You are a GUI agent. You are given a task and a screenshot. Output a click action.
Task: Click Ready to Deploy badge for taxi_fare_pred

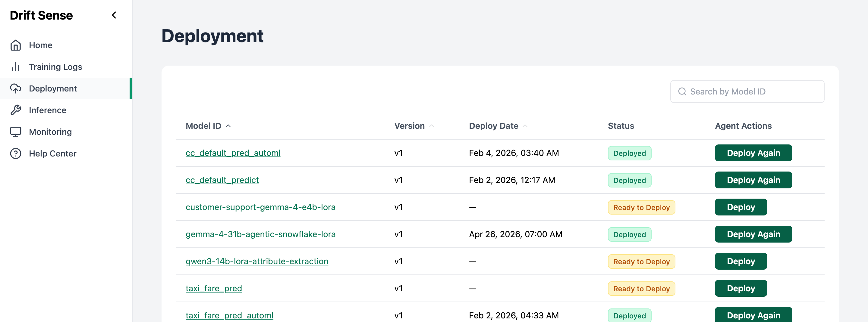tap(641, 289)
